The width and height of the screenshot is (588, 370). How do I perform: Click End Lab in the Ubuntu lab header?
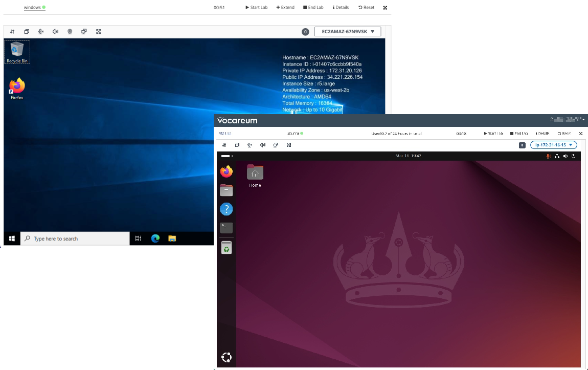pos(519,134)
